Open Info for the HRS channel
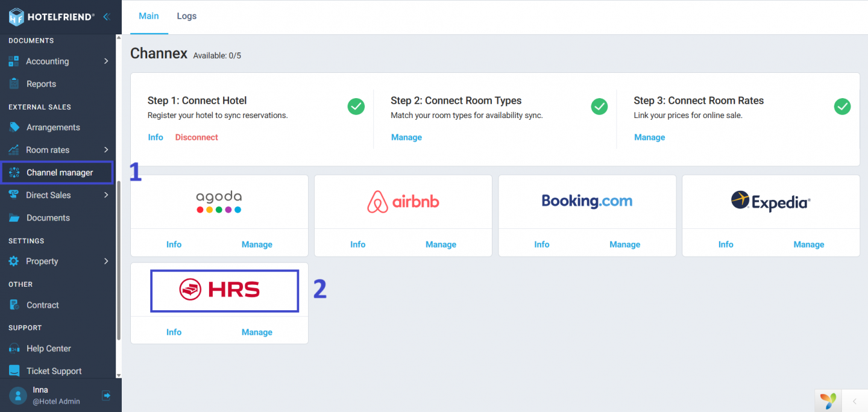Screen dimensions: 868x412 click(174, 332)
